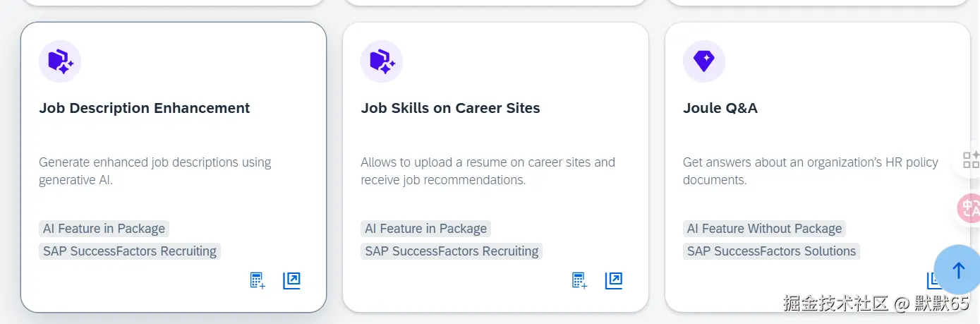Select the Joule Q&A title
The width and height of the screenshot is (980, 324).
click(720, 108)
